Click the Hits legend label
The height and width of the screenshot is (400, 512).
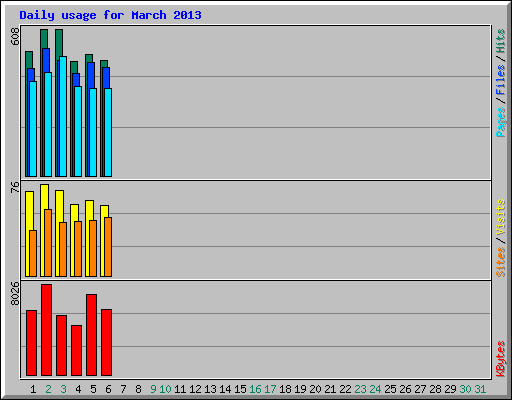(500, 41)
